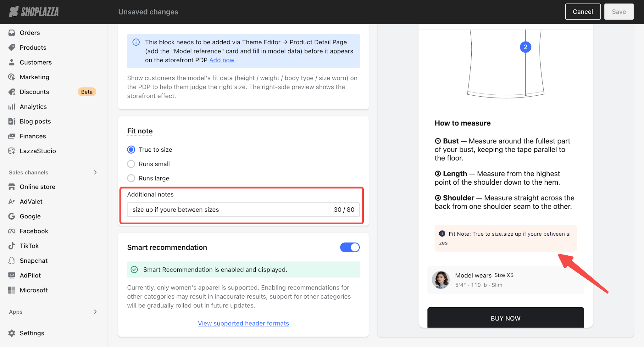Click the Orders inbox icon
The image size is (644, 347).
pyautogui.click(x=12, y=33)
